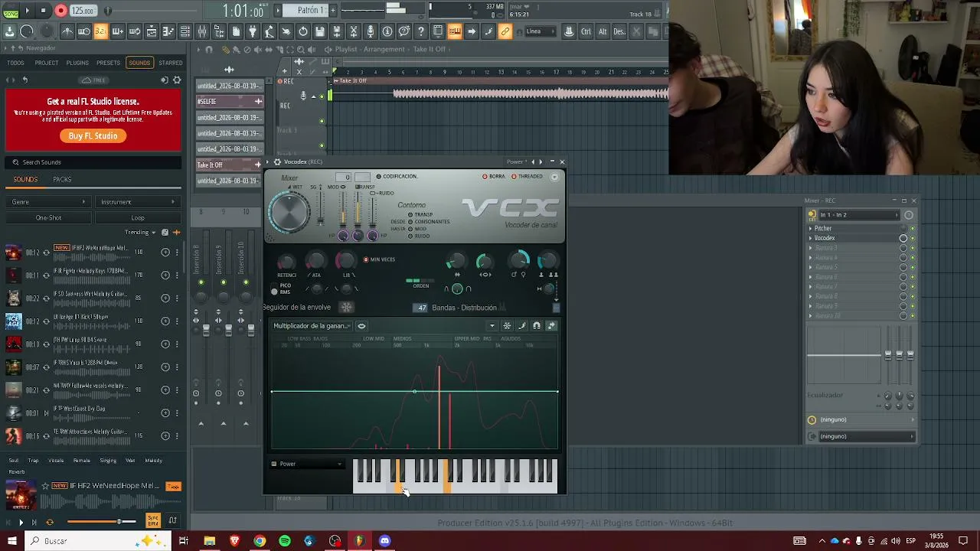Click the Alt modifier button in toolbar
The image size is (980, 551).
[603, 31]
